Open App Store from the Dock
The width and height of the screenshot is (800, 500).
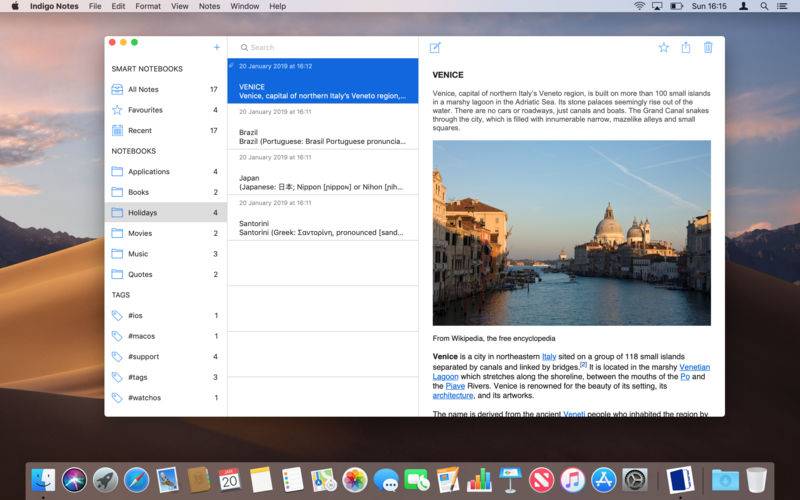click(x=604, y=480)
